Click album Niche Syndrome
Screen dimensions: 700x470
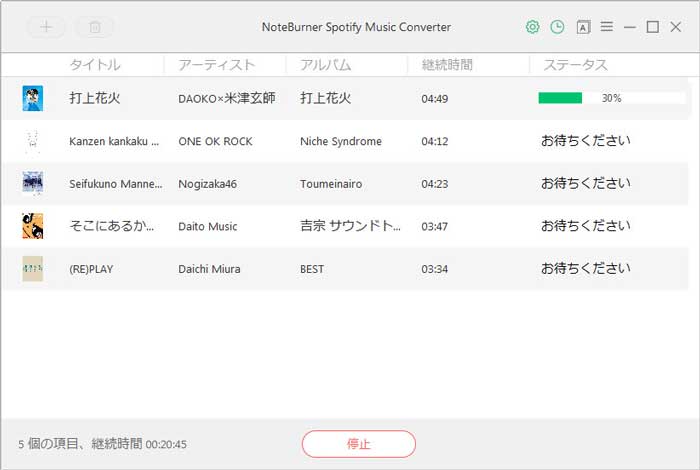pos(341,141)
